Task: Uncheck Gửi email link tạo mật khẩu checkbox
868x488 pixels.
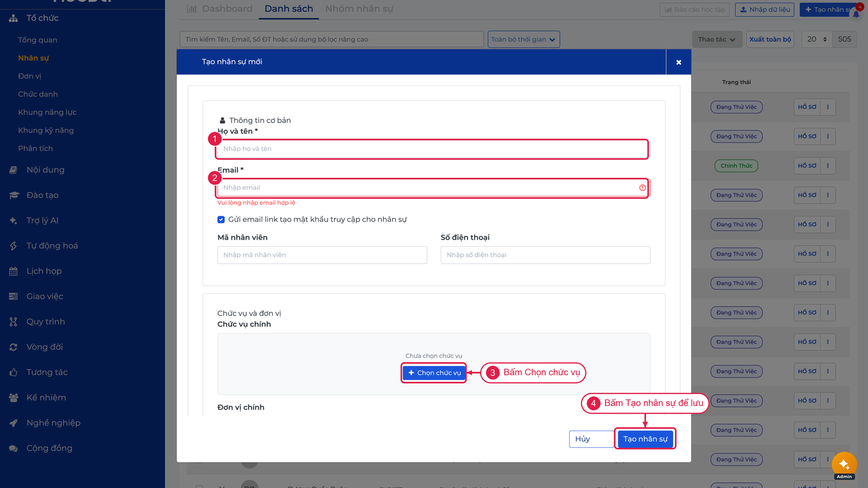Action: coord(221,220)
